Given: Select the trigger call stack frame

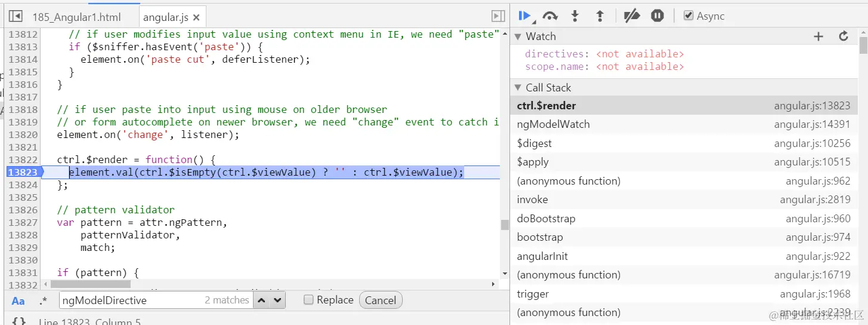Looking at the screenshot, I should pos(684,294).
